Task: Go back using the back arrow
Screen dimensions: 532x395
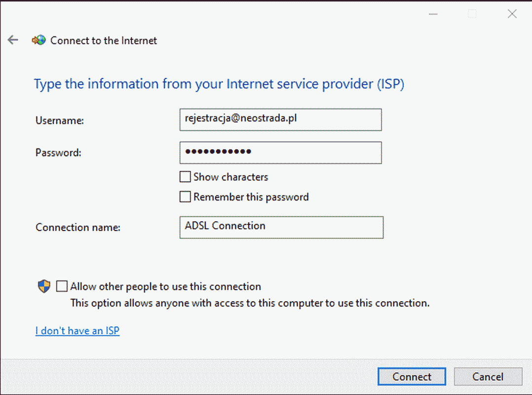Action: pyautogui.click(x=13, y=40)
